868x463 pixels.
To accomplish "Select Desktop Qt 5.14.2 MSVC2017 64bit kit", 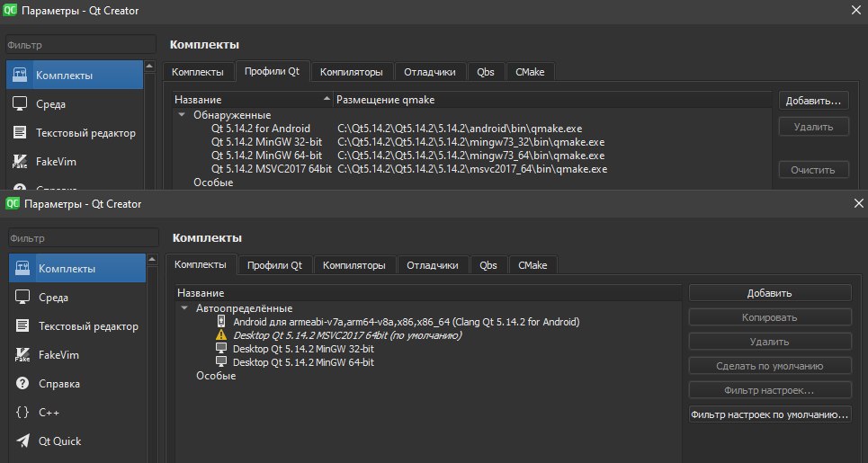I will [347, 335].
